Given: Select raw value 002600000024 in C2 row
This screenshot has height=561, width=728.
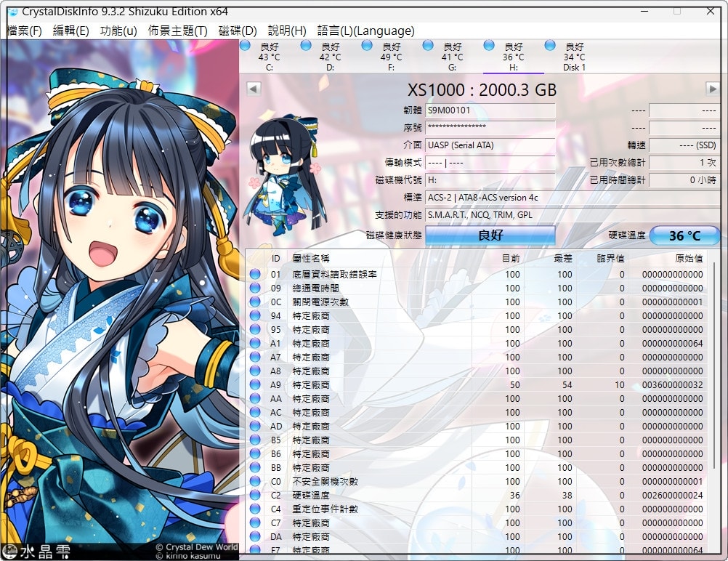Looking at the screenshot, I should coord(672,495).
